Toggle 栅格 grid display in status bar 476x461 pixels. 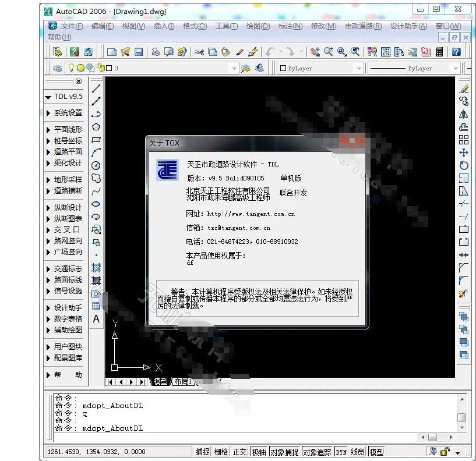pyautogui.click(x=221, y=452)
